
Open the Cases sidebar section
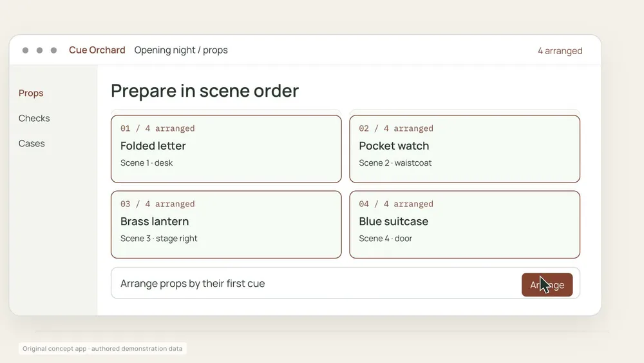[x=32, y=143]
